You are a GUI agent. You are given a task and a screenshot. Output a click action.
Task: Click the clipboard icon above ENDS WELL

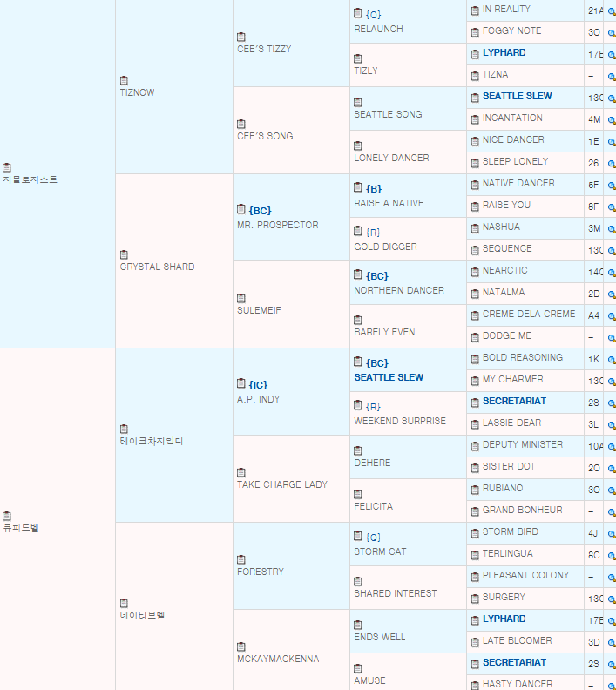(x=358, y=625)
